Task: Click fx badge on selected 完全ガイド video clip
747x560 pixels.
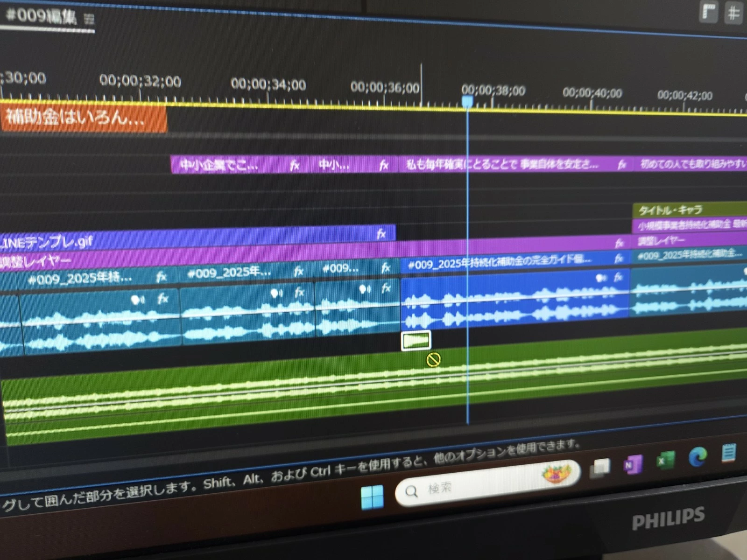Action: [619, 259]
